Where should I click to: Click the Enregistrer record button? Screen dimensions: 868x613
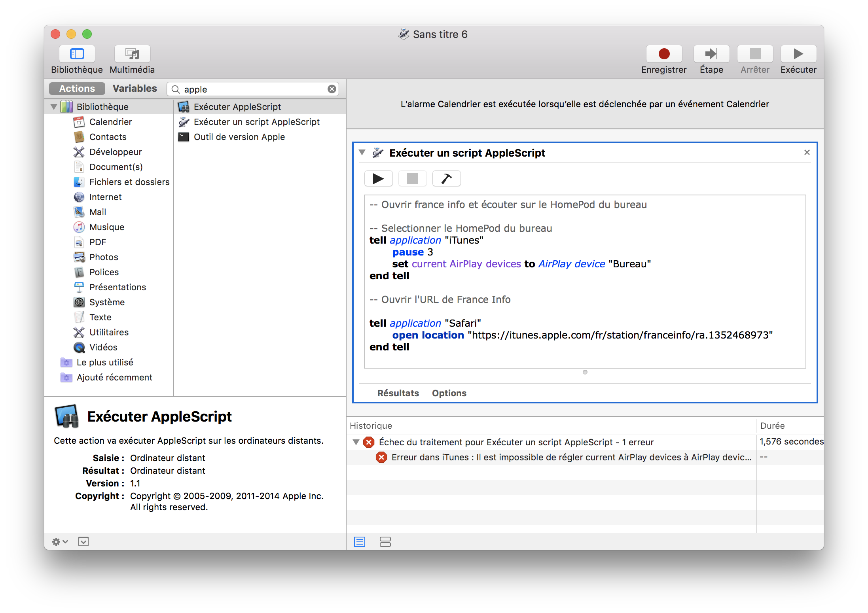click(x=663, y=54)
